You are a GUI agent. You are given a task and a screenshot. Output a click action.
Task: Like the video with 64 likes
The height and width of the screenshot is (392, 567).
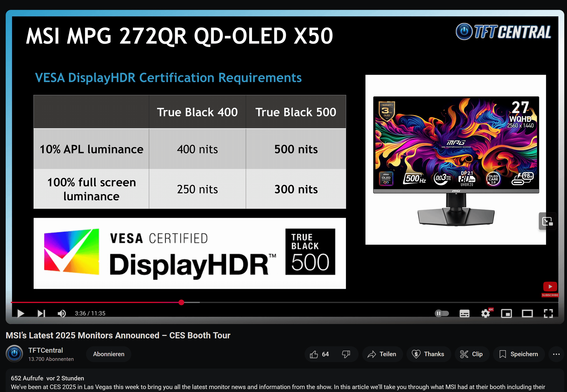pos(319,354)
